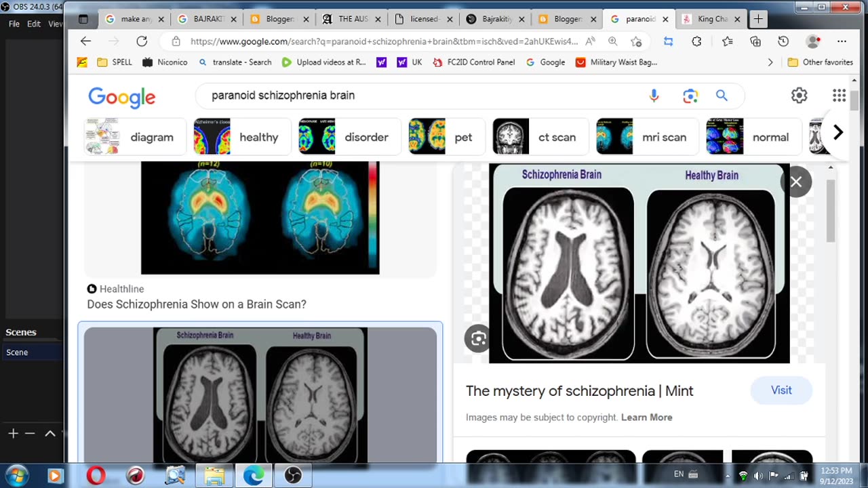Open a new browser tab
The image size is (868, 488).
(757, 19)
